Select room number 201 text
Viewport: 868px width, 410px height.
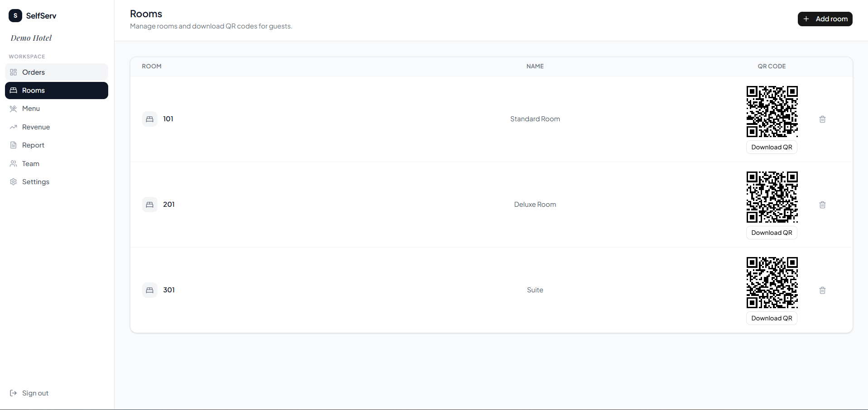coord(169,205)
